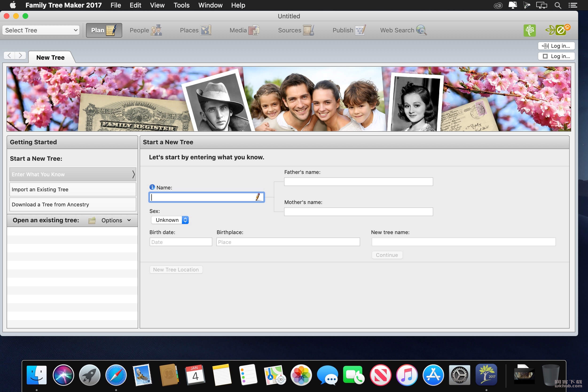Navigate forward with the right arrow

(20, 55)
